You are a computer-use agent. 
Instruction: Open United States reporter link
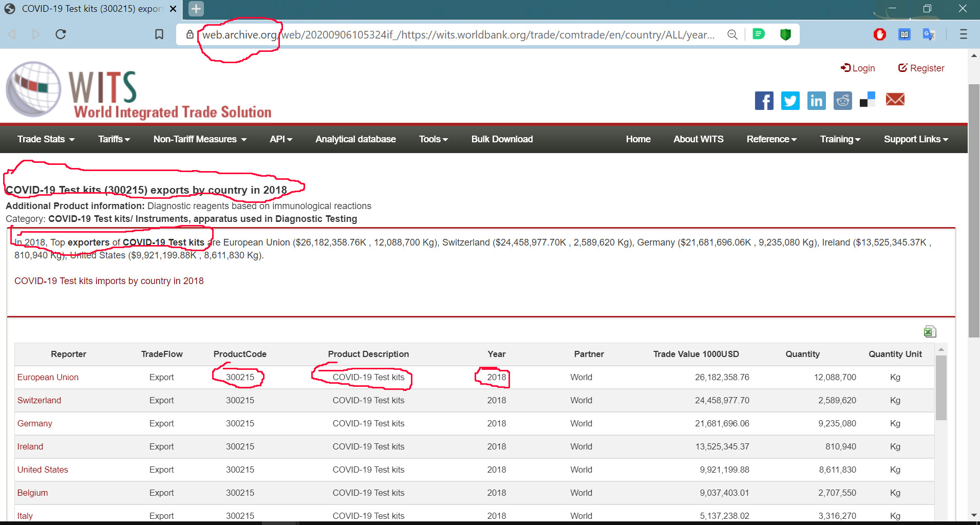click(x=43, y=470)
